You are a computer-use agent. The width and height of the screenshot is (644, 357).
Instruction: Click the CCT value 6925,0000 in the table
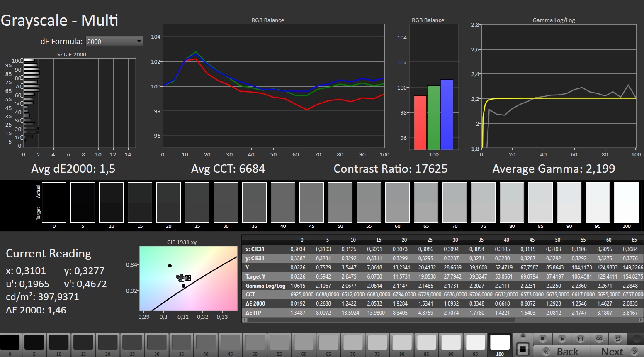(x=302, y=294)
